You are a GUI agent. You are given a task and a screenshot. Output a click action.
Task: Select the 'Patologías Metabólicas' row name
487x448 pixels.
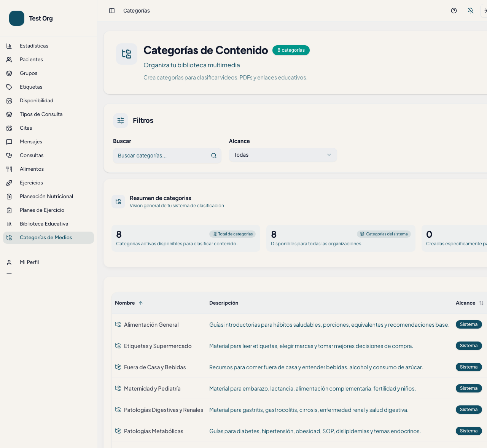pyautogui.click(x=154, y=431)
